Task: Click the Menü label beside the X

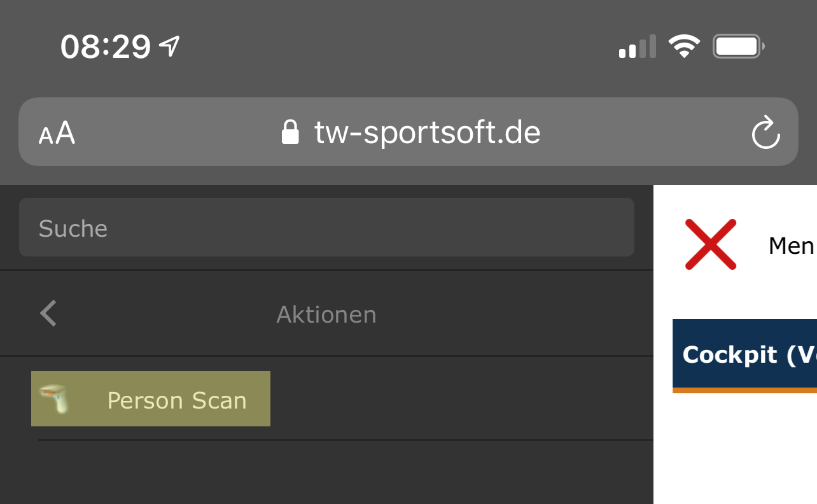Action: tap(792, 246)
